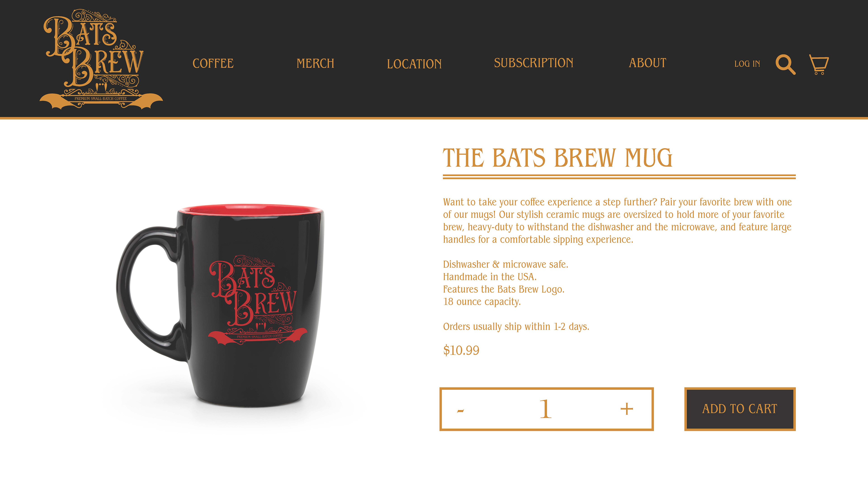
Task: Click the $10.99 price text
Action: pos(461,350)
